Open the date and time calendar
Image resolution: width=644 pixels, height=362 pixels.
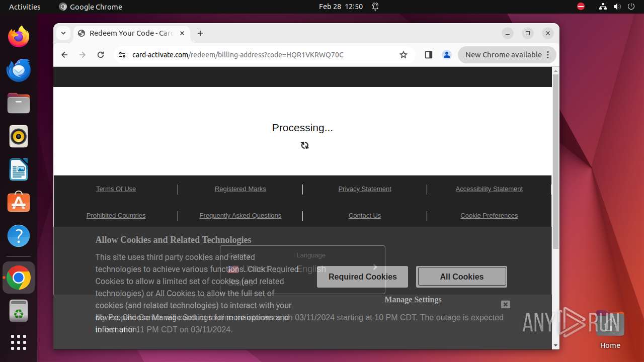pos(341,7)
